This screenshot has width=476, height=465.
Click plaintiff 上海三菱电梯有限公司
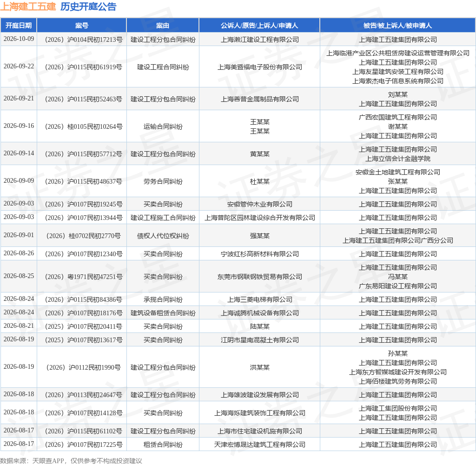click(x=259, y=300)
